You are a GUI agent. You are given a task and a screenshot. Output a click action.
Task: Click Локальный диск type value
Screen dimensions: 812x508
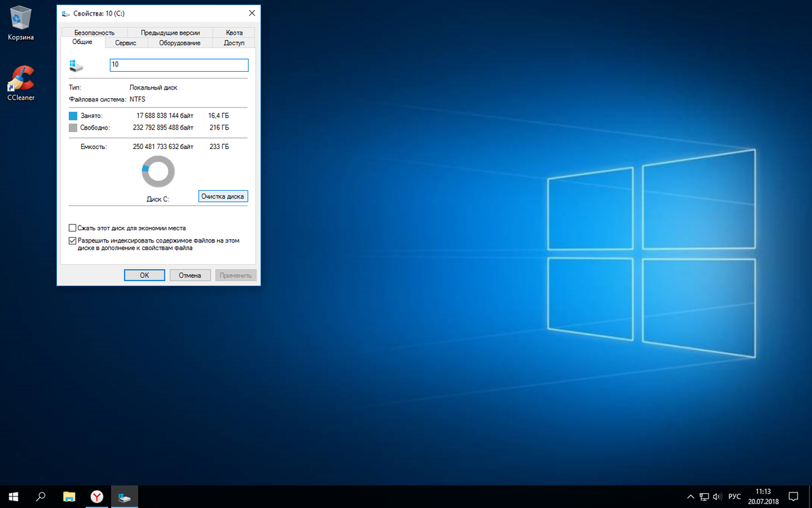(154, 87)
